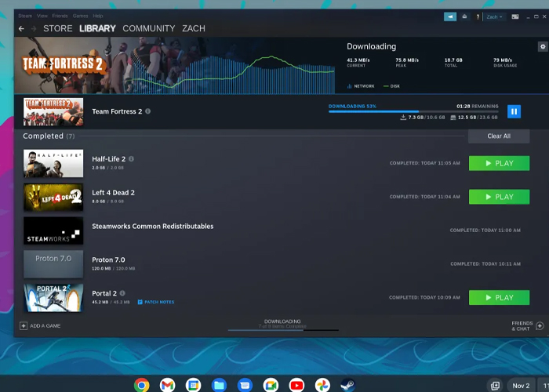Screen dimensions: 549x392
Task: Open Steam announcements megaphone icon
Action: pos(450,16)
